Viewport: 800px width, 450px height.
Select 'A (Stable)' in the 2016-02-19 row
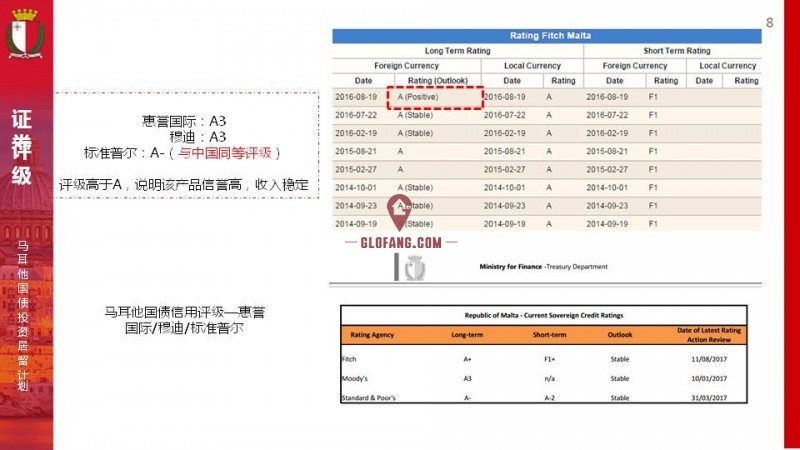(415, 133)
